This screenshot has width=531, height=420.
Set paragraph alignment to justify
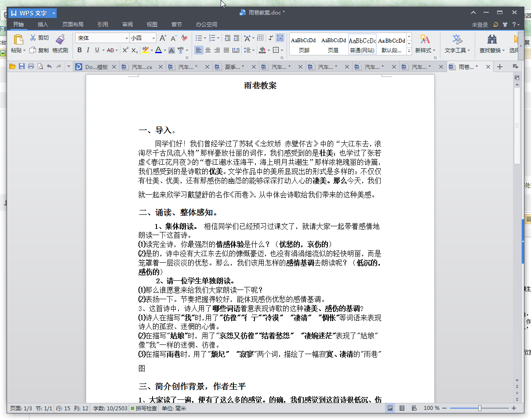(x=226, y=50)
